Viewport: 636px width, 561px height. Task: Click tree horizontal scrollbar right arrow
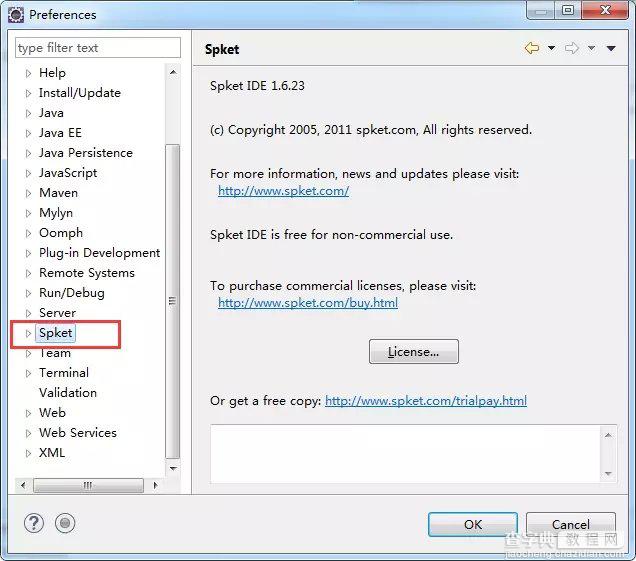click(x=155, y=485)
